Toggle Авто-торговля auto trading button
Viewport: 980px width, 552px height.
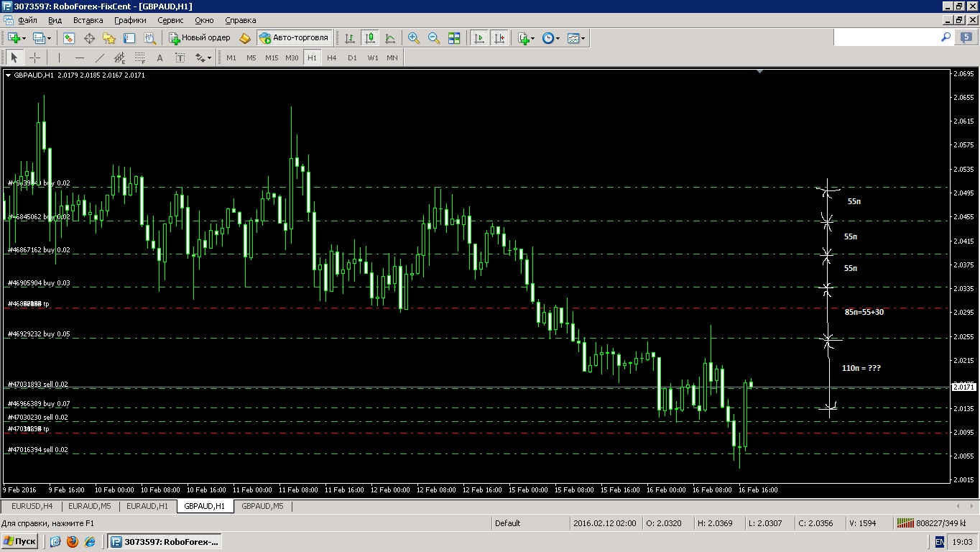tap(294, 38)
